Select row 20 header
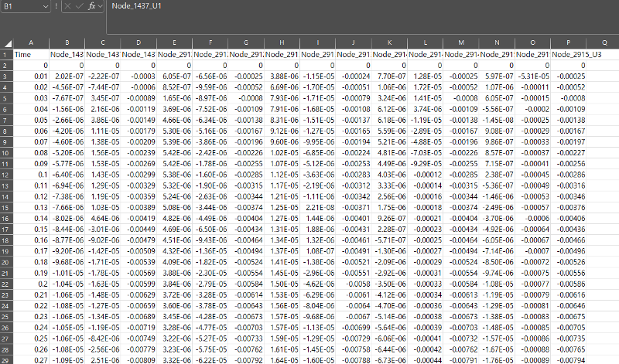This screenshot has height=364, width=619. [x=6, y=262]
